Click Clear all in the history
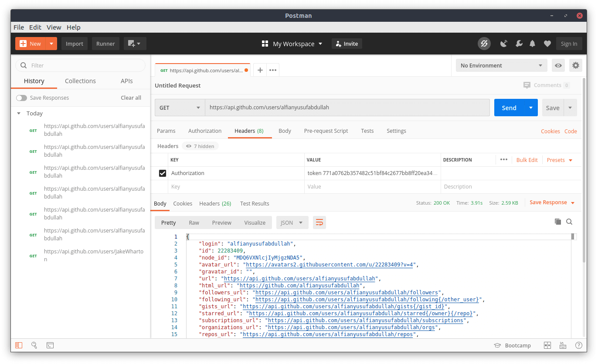Screen dimensions: 598x364 pyautogui.click(x=131, y=98)
